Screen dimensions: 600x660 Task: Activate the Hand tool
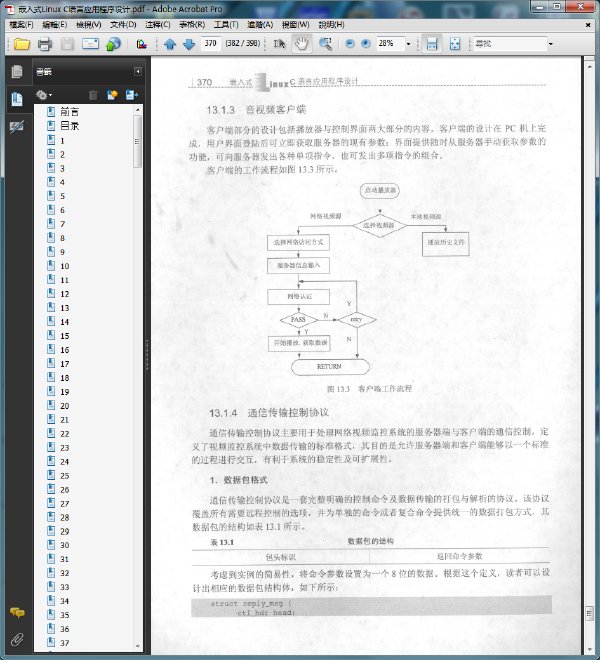click(x=301, y=44)
